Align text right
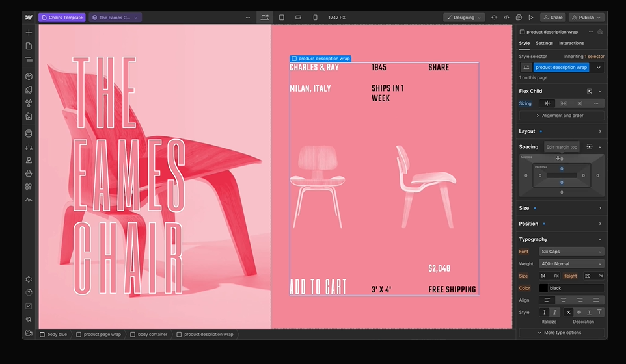Image resolution: width=626 pixels, height=364 pixels. [580, 300]
